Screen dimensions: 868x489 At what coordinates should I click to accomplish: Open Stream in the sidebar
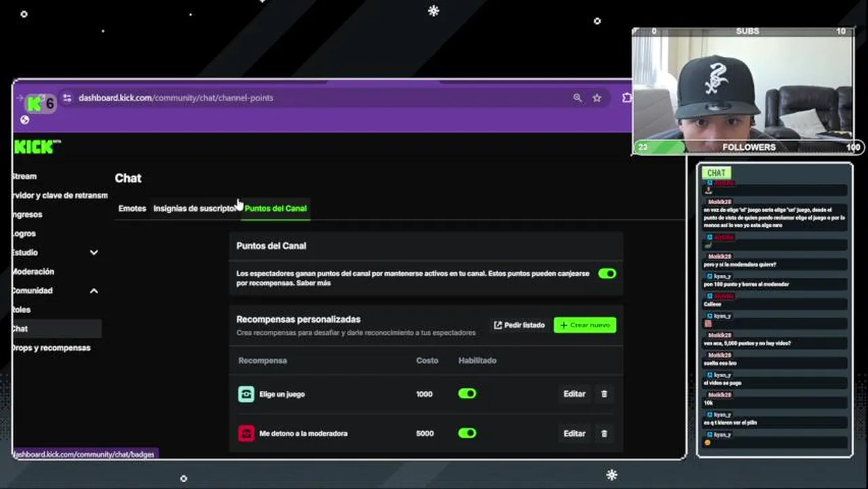pyautogui.click(x=24, y=177)
